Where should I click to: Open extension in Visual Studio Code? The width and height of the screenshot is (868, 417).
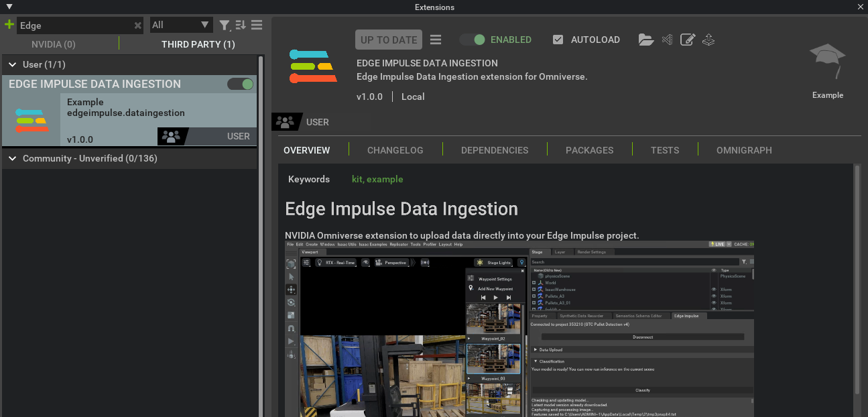pyautogui.click(x=667, y=40)
